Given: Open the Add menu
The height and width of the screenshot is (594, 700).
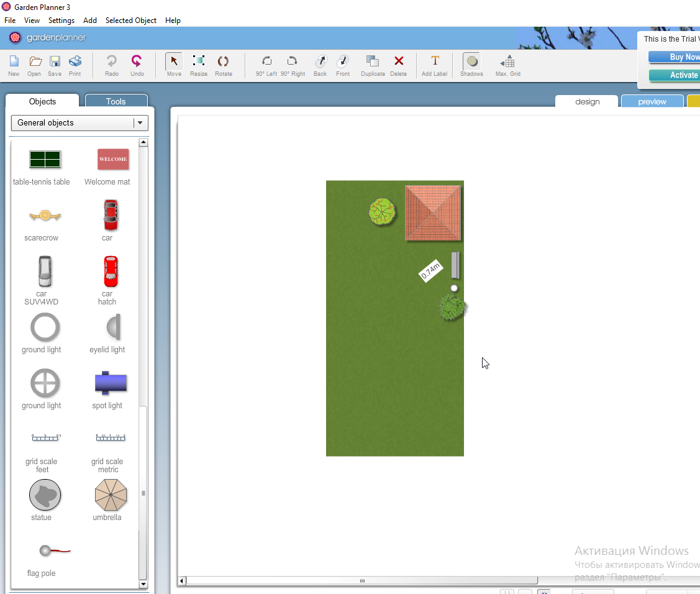Looking at the screenshot, I should [89, 21].
